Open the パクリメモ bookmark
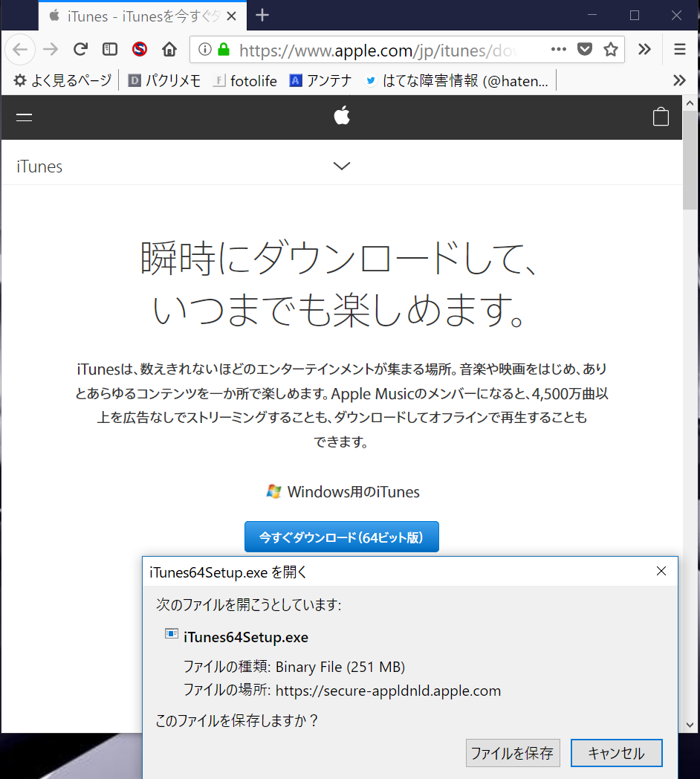 pos(164,80)
